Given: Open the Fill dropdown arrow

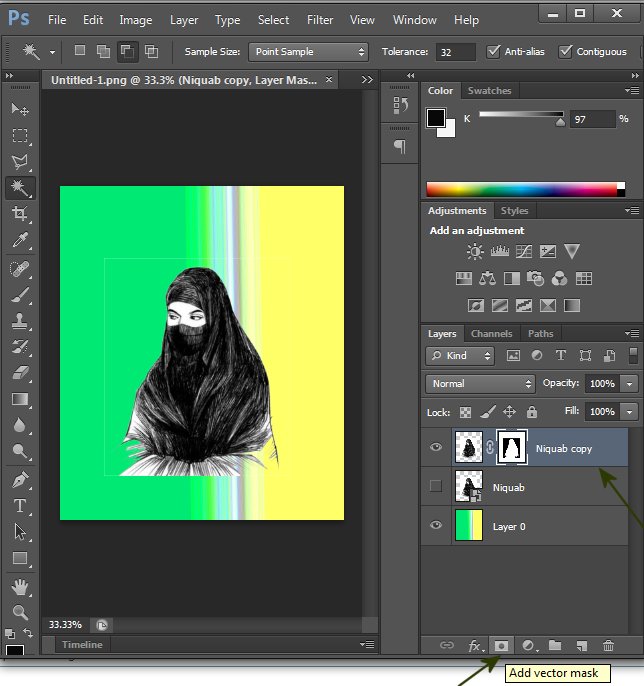Looking at the screenshot, I should [x=630, y=412].
